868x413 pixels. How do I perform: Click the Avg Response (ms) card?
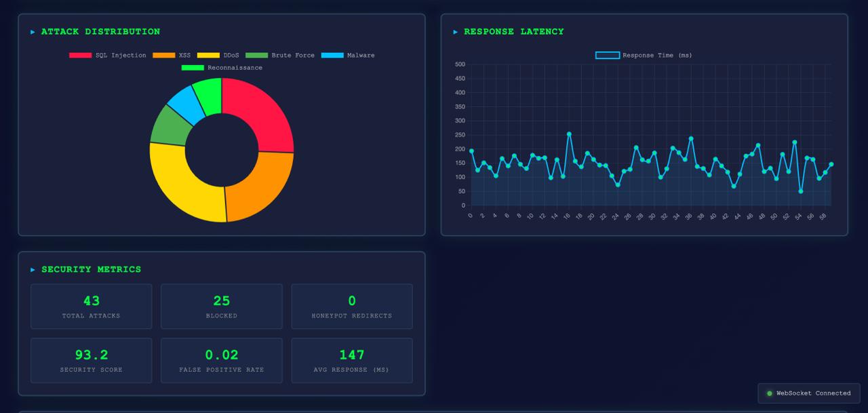click(x=352, y=361)
